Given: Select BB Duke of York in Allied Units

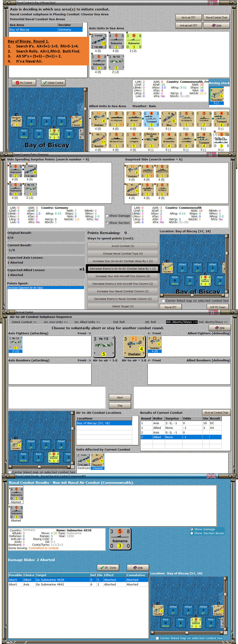Looking at the screenshot, I should pyautogui.click(x=116, y=140).
